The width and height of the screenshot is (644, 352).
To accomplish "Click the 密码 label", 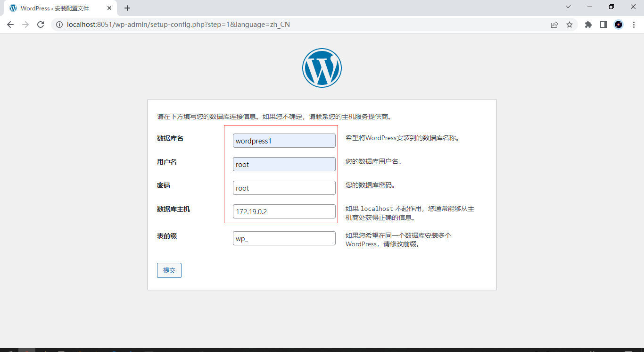I will pyautogui.click(x=164, y=185).
